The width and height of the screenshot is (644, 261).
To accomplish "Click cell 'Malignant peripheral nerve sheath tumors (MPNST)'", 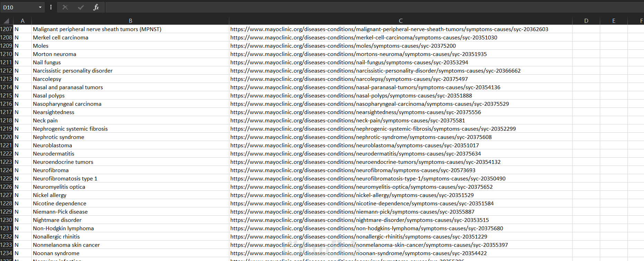I will pyautogui.click(x=130, y=29).
